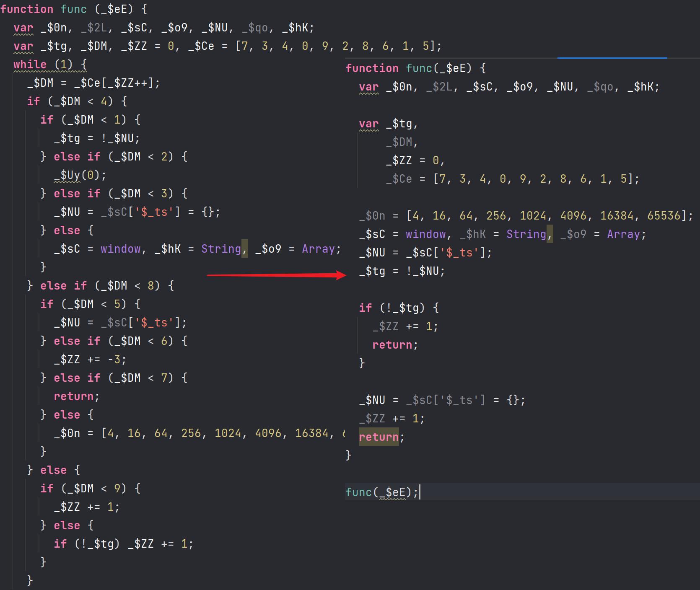Click the 'if (_$DM < 4) {' condition

(77, 101)
